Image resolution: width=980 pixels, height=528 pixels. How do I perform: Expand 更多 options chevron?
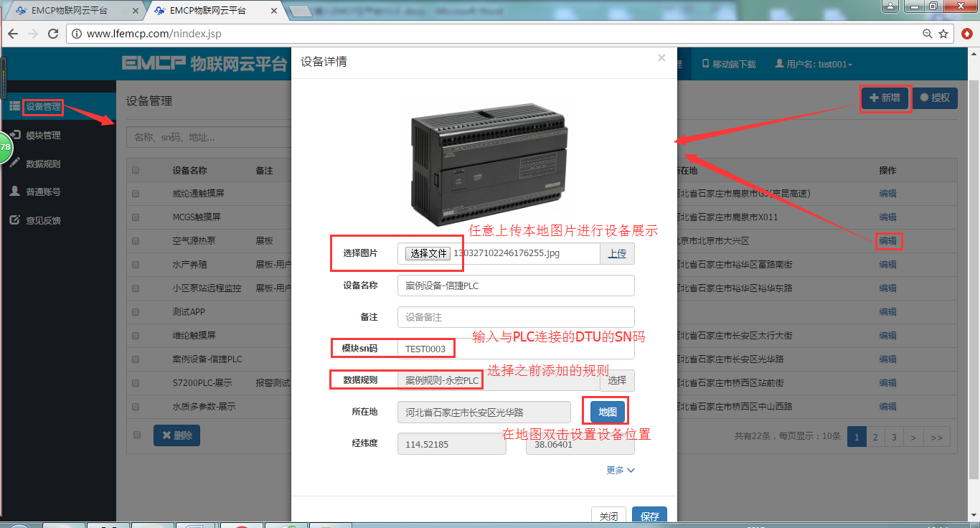(x=621, y=471)
